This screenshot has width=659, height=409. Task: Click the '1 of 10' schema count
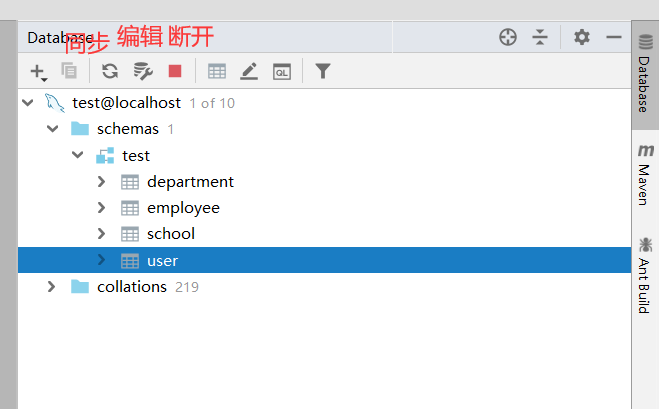pyautogui.click(x=212, y=103)
